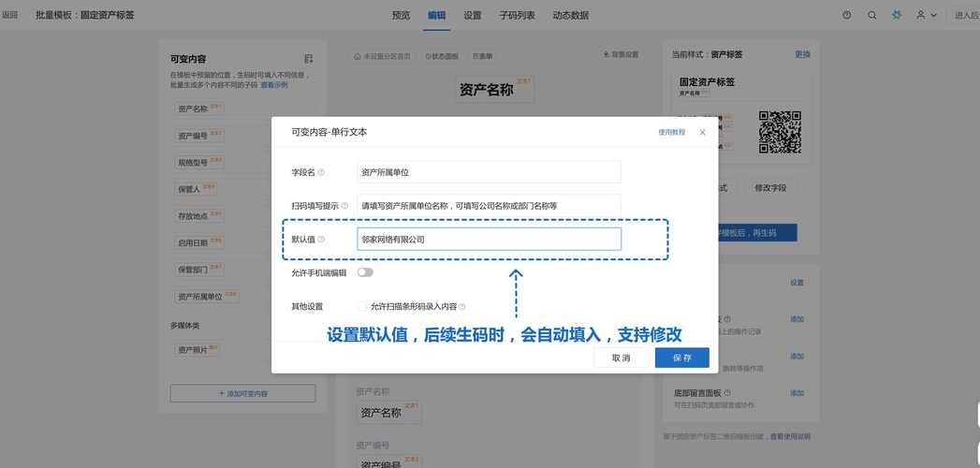980x468 pixels.
Task: Click the 查看示例 link
Action: [x=274, y=85]
